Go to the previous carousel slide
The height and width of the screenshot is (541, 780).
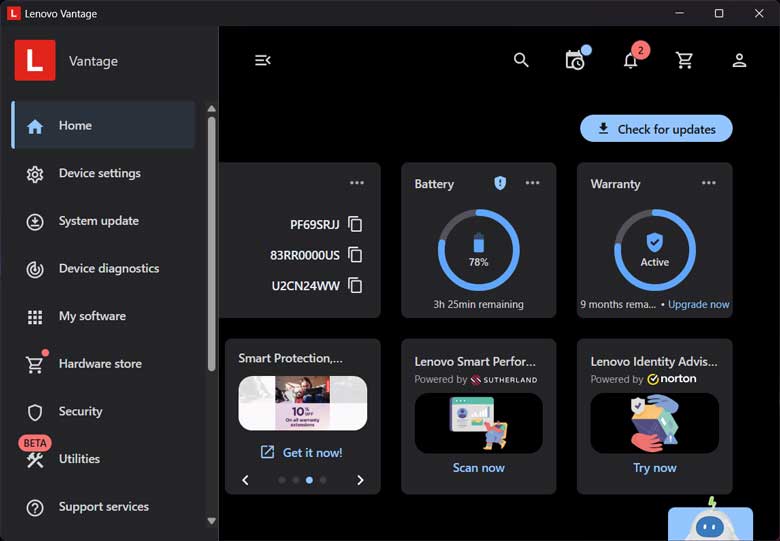tap(245, 480)
